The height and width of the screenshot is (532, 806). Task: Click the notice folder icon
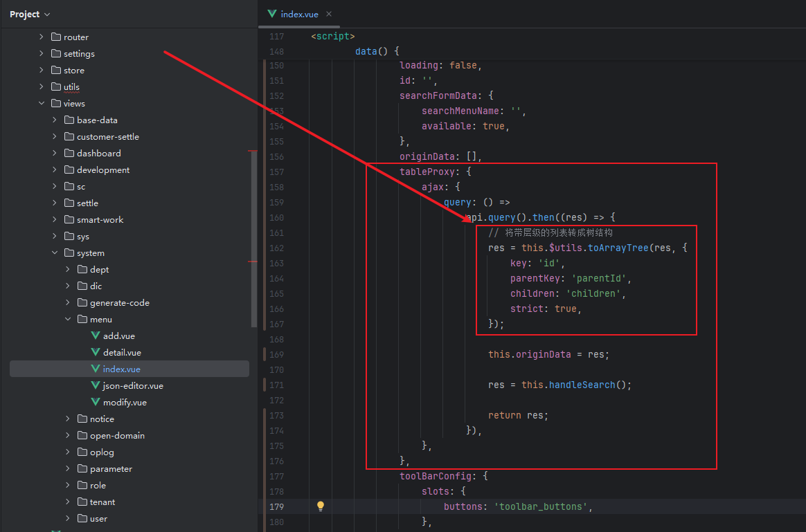point(82,419)
